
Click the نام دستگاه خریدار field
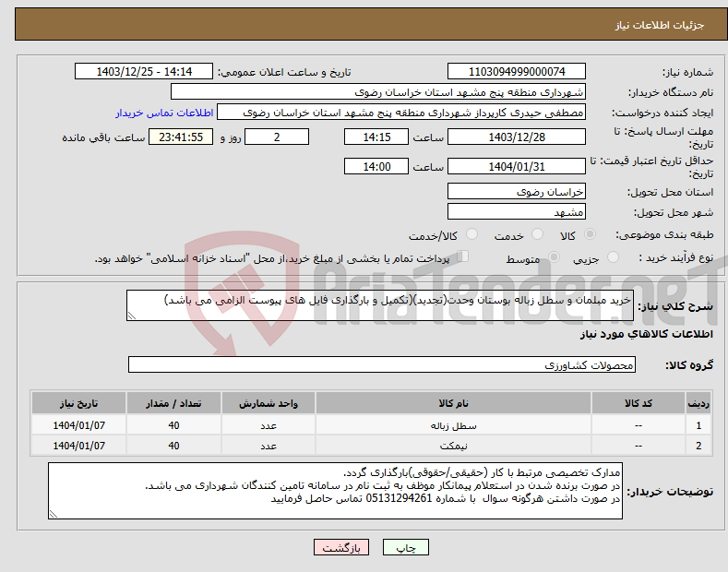tap(378, 92)
